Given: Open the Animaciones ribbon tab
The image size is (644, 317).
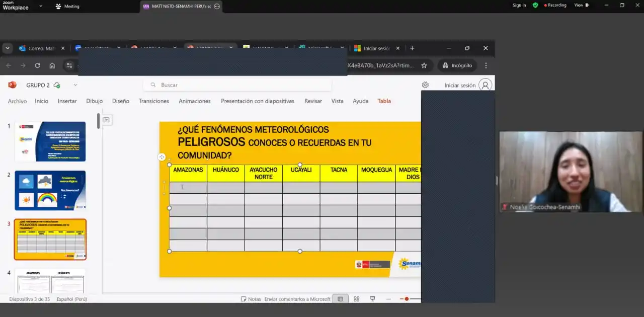Looking at the screenshot, I should tap(195, 101).
